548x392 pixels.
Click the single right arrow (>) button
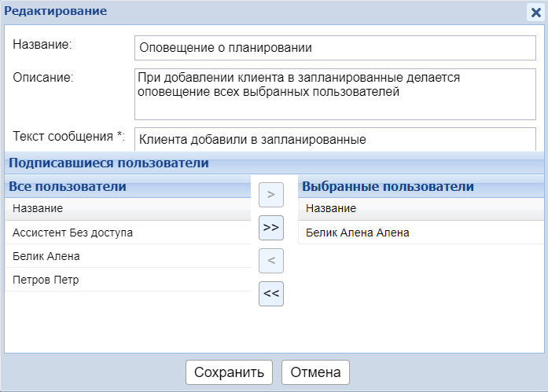pyautogui.click(x=270, y=193)
